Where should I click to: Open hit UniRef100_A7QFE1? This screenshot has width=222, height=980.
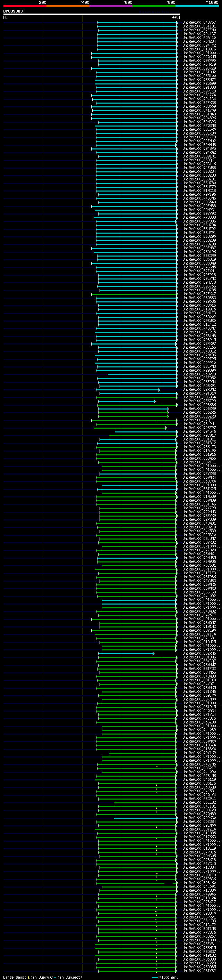199,420
